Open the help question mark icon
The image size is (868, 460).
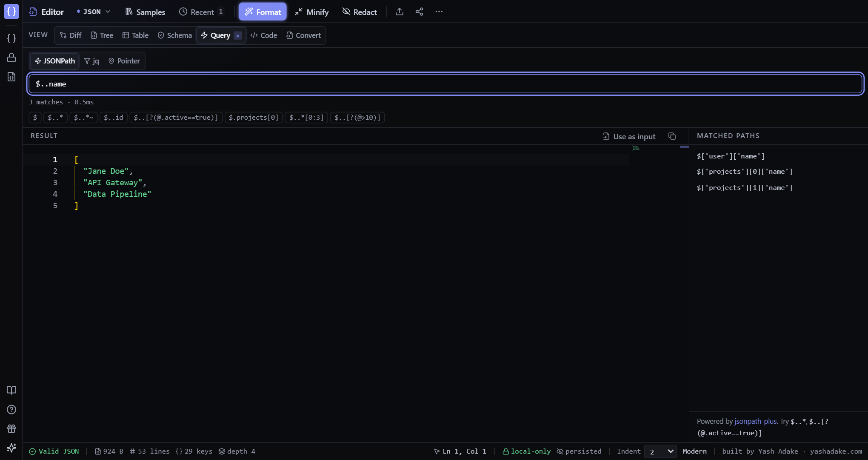coord(11,409)
